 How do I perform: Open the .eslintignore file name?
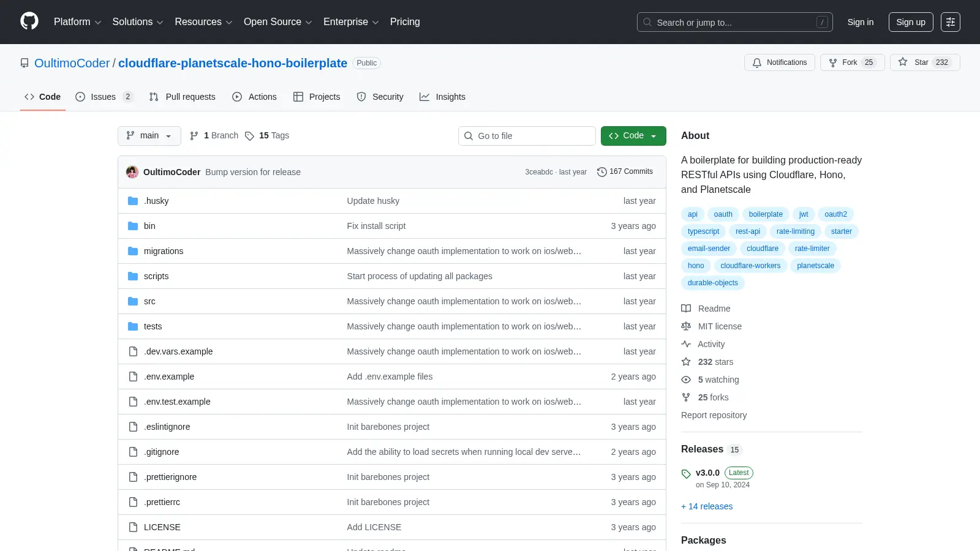point(167,427)
